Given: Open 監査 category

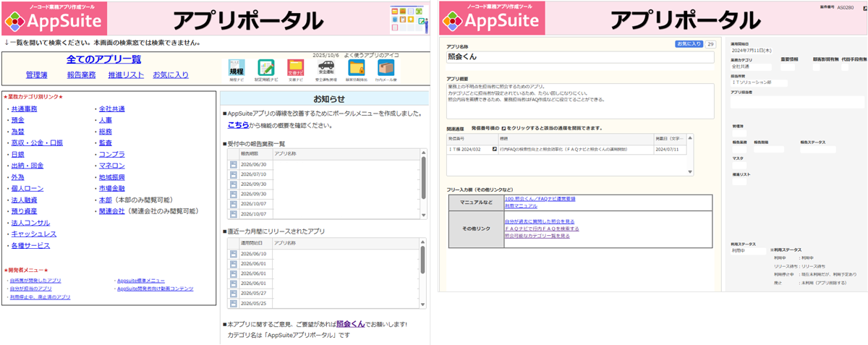Looking at the screenshot, I should point(106,142).
